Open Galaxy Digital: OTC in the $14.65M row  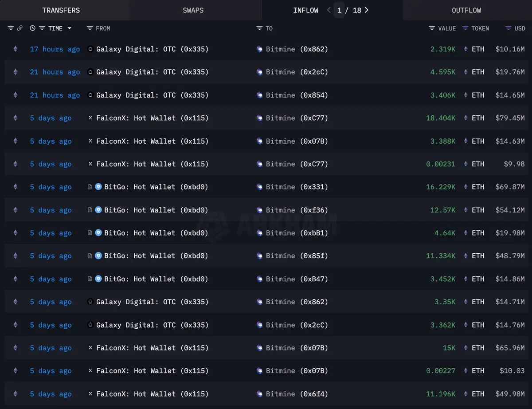pos(152,95)
